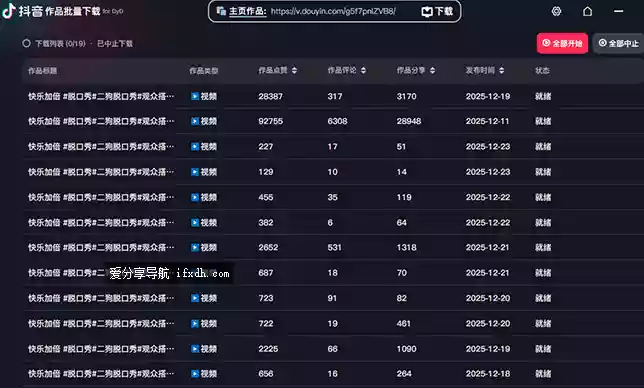The width and height of the screenshot is (644, 388).
Task: Click video icon in row with 656 likes
Action: pyautogui.click(x=195, y=374)
